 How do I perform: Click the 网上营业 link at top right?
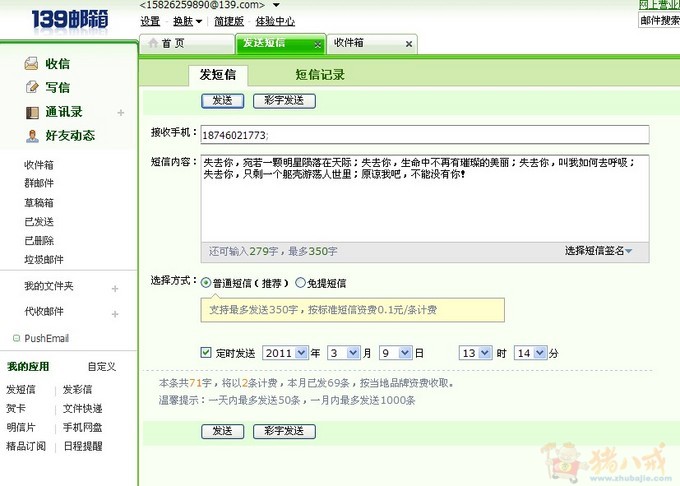pos(659,4)
